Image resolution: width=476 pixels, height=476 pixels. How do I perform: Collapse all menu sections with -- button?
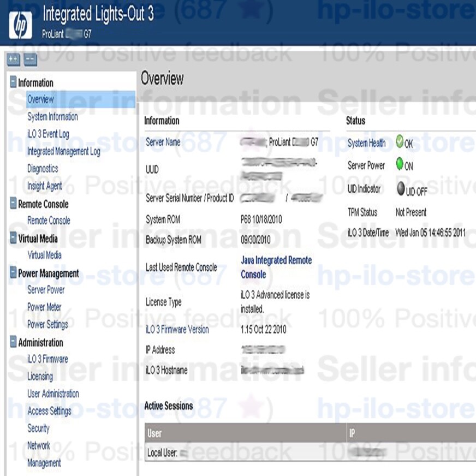(31, 59)
